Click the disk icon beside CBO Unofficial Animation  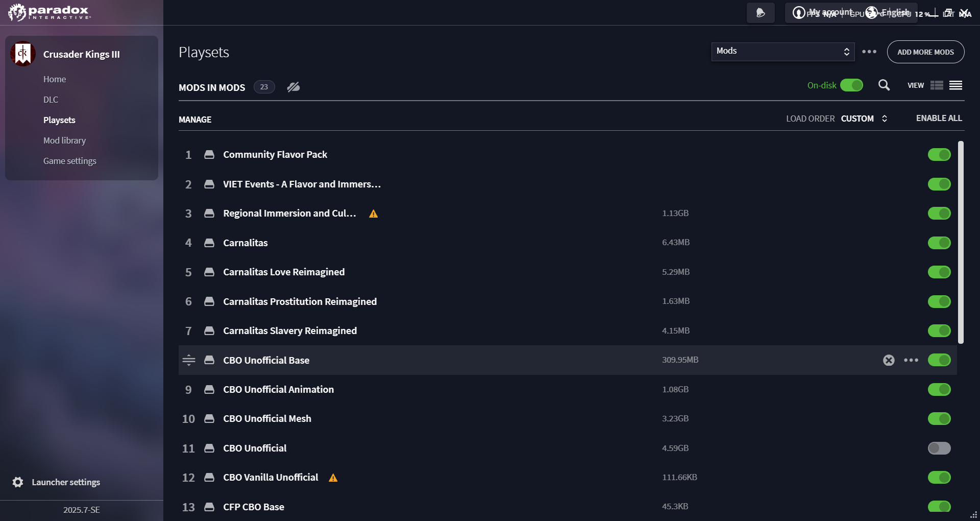209,390
